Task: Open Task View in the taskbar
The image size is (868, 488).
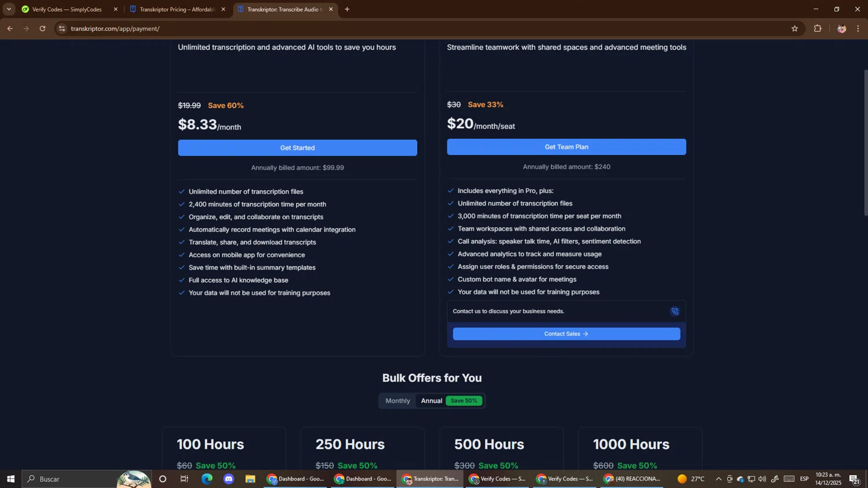Action: [185, 479]
